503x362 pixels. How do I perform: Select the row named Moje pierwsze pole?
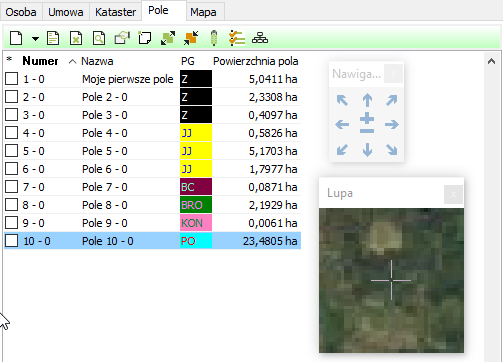point(153,79)
